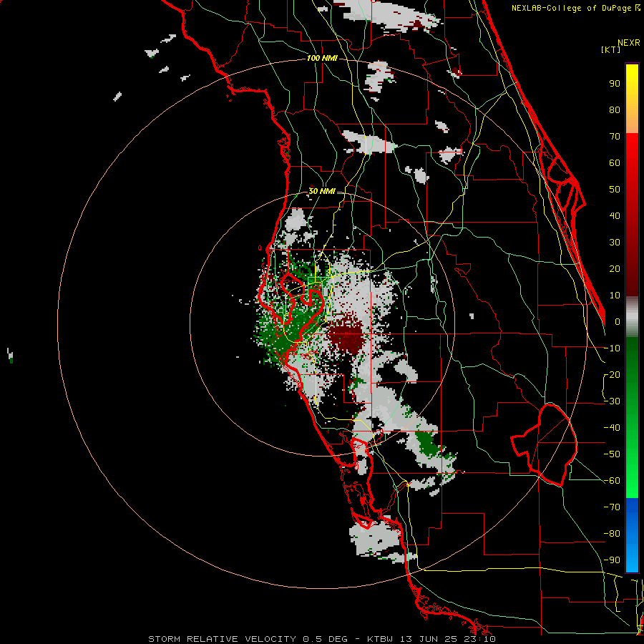Click the 20 value on the velocity scale

(x=615, y=269)
